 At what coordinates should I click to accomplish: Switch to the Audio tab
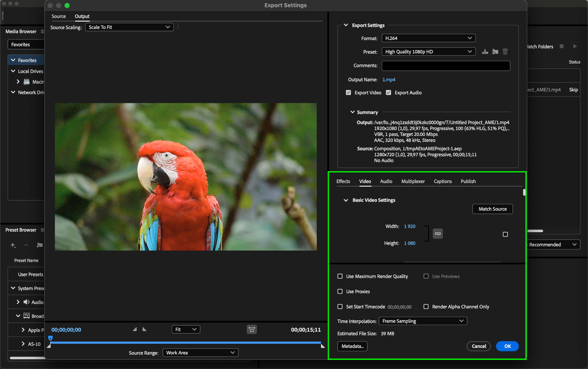386,181
